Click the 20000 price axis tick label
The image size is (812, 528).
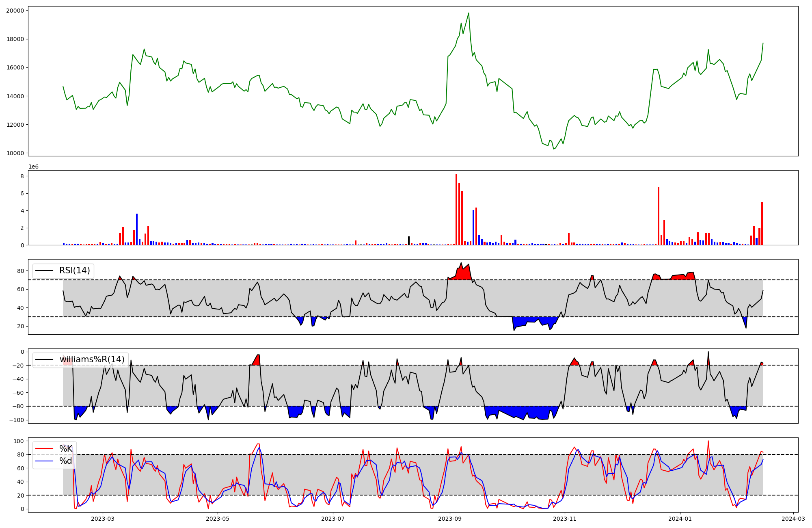point(15,11)
